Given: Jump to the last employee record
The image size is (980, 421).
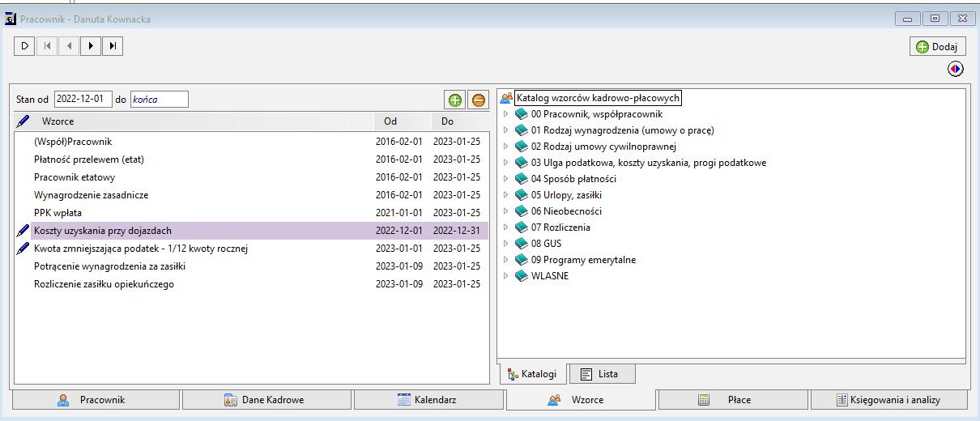Looking at the screenshot, I should click(x=112, y=46).
